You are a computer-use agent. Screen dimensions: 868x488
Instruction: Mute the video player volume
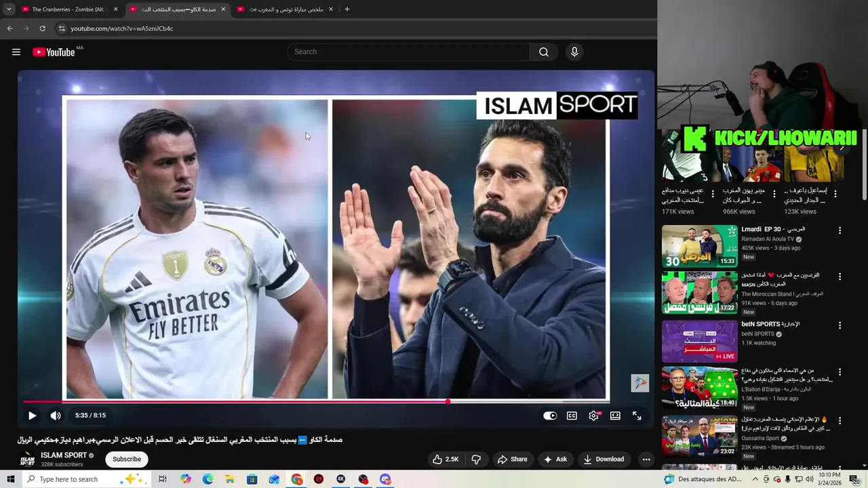pos(56,415)
